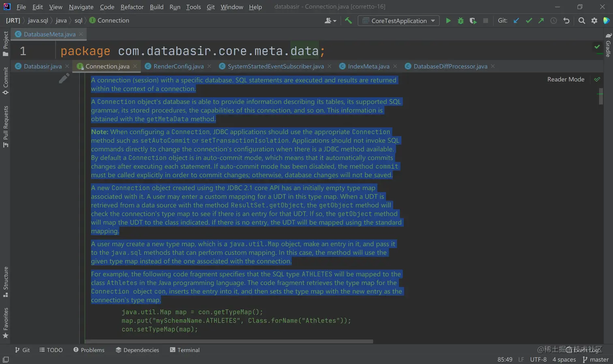Switch to the DatabaseMeta.java tab
Viewport: 613px width, 364px height.
tap(49, 34)
